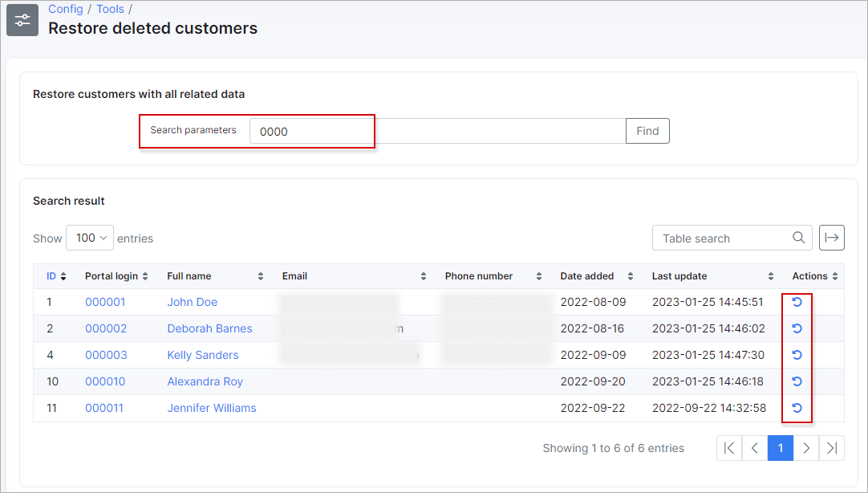Sort table by Last update column
868x493 pixels.
pyautogui.click(x=712, y=276)
